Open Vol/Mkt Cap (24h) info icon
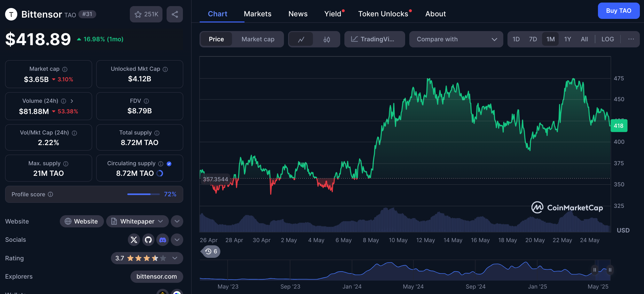The width and height of the screenshot is (644, 294). point(75,133)
